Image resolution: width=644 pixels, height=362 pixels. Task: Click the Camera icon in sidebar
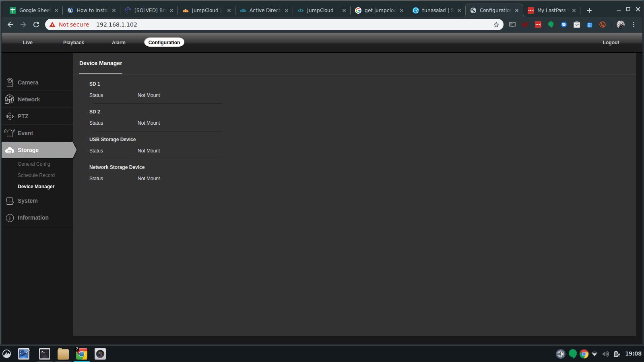[10, 82]
